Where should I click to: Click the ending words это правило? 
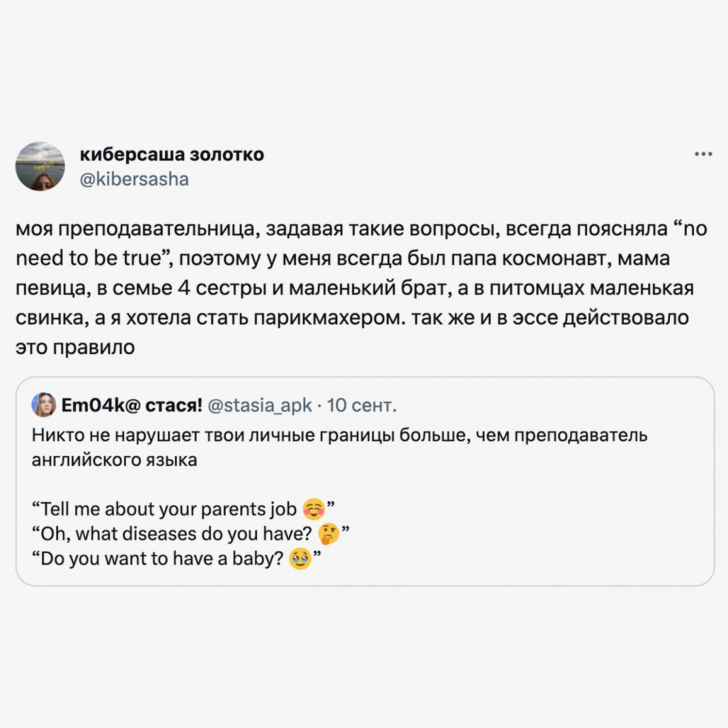pos(75,347)
